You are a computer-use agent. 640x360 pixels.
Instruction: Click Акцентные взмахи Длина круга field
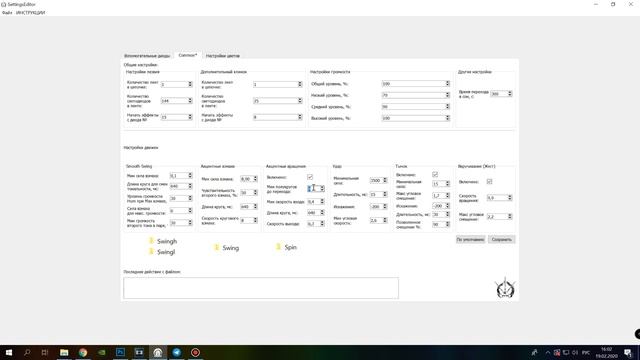(249, 207)
